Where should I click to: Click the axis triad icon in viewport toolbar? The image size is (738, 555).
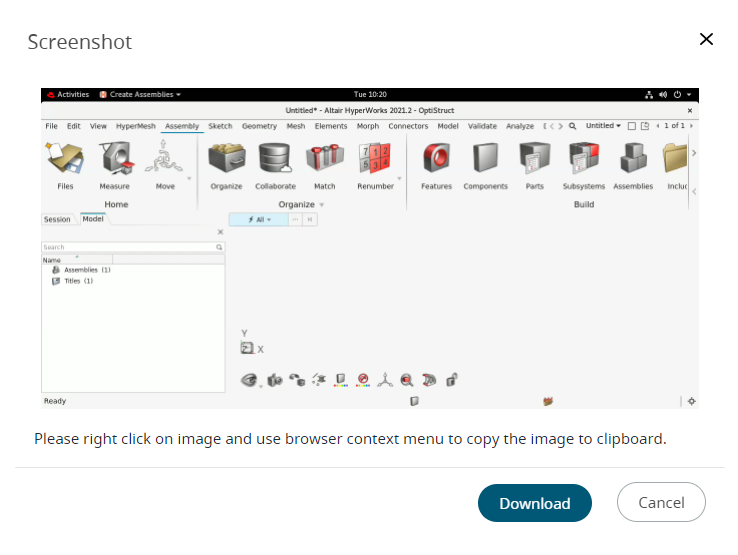point(385,380)
